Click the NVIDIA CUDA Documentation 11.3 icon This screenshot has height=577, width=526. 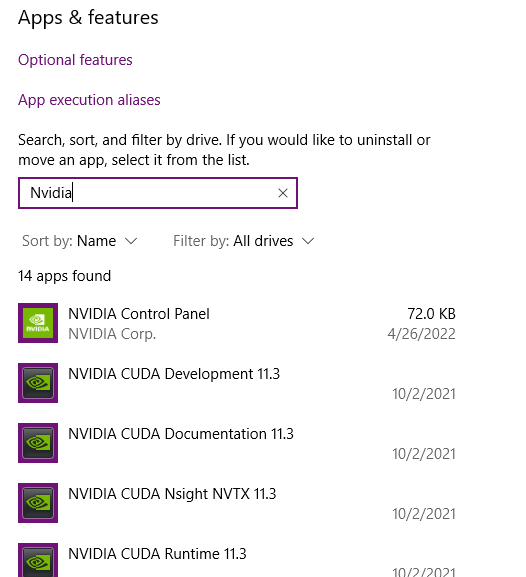click(x=38, y=443)
